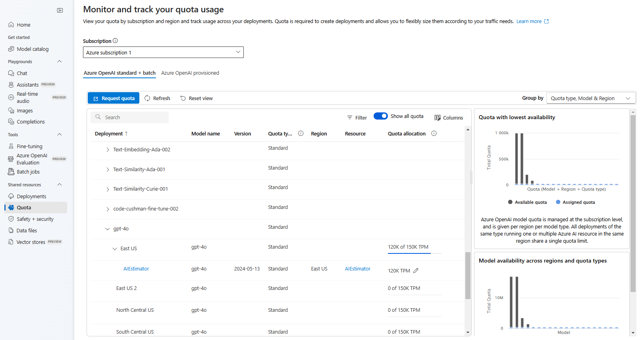Screen dimensions: 644x340
Task: Open the Images playground icon
Action: tap(11, 110)
